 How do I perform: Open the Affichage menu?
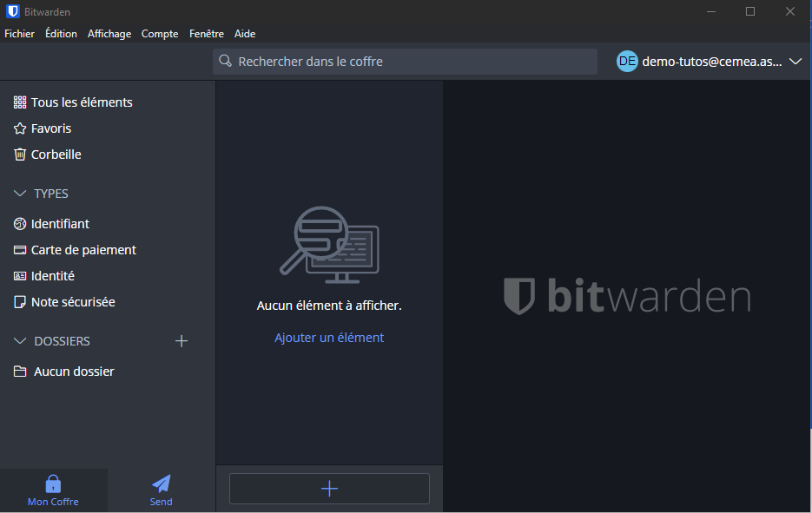pos(109,34)
